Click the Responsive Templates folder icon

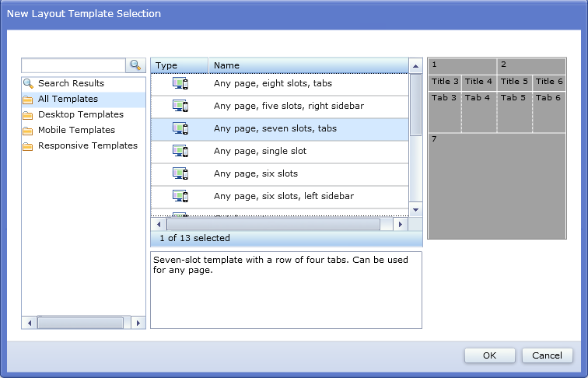tap(29, 146)
